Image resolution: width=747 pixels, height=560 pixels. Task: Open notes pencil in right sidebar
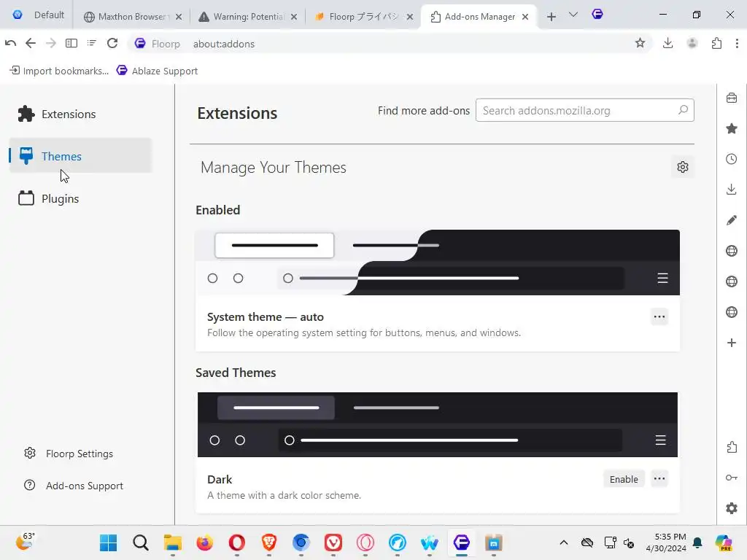pos(731,220)
